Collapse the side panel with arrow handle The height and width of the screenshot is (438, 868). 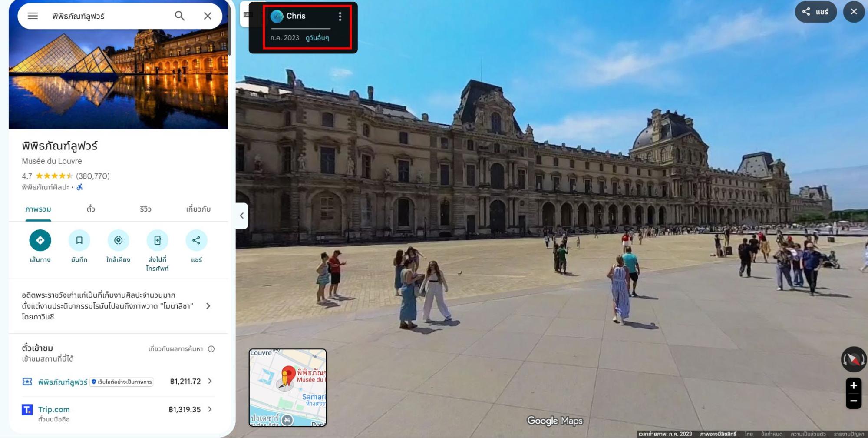pos(242,216)
